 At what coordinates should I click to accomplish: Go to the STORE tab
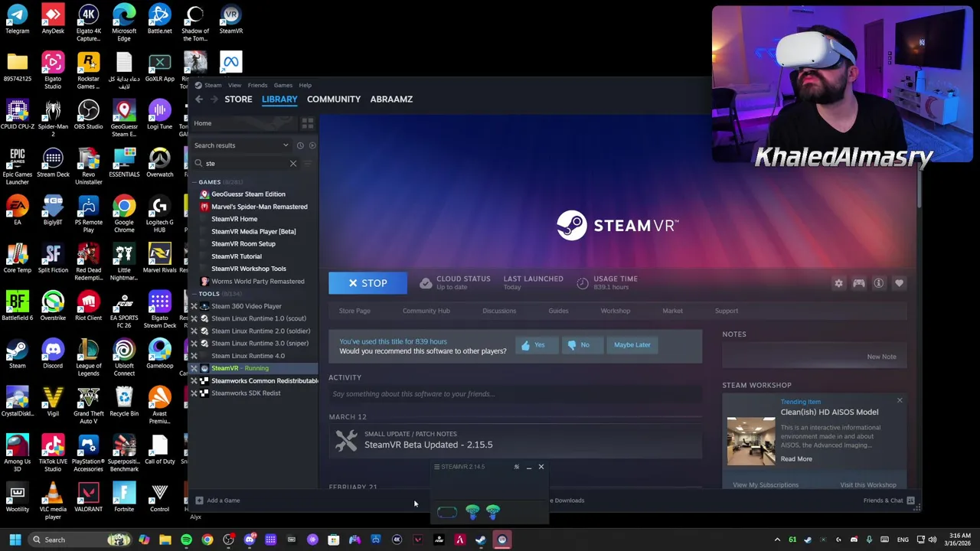[x=238, y=99]
